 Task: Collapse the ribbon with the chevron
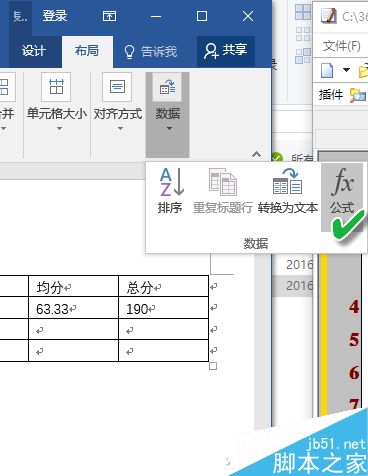tap(256, 154)
